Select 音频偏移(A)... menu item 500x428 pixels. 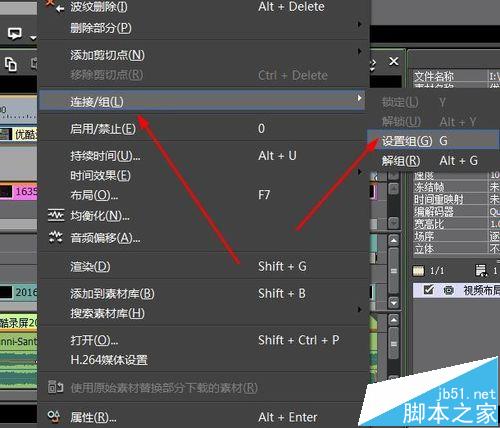point(203,238)
